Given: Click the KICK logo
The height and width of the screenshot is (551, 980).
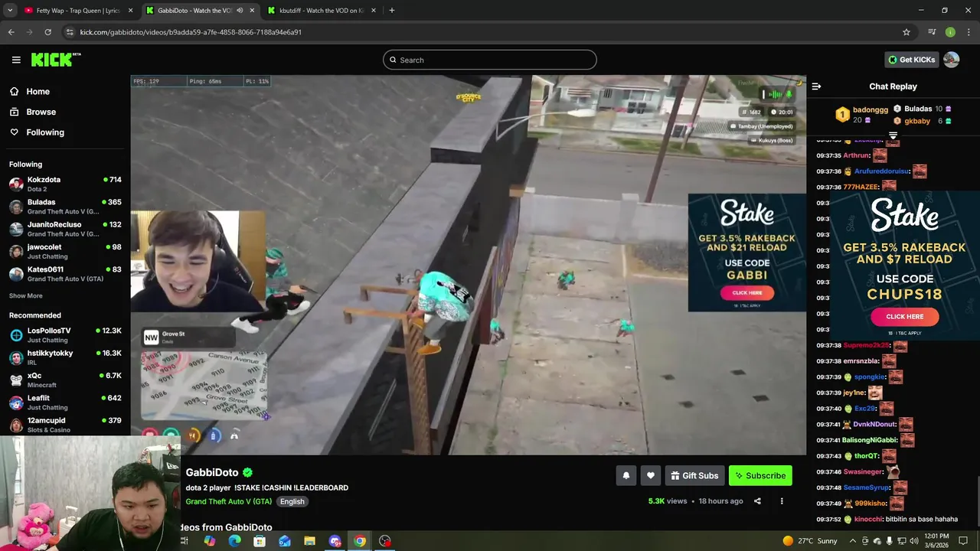Looking at the screenshot, I should (x=56, y=60).
